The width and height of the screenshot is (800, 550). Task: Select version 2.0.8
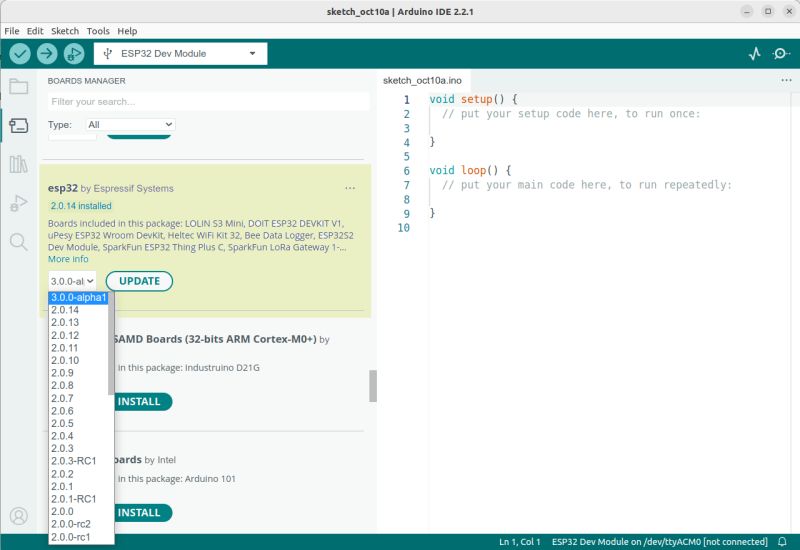point(78,385)
